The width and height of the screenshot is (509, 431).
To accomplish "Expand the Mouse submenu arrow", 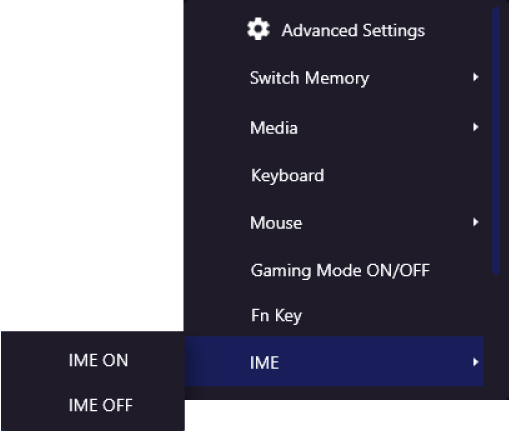I will click(x=476, y=222).
